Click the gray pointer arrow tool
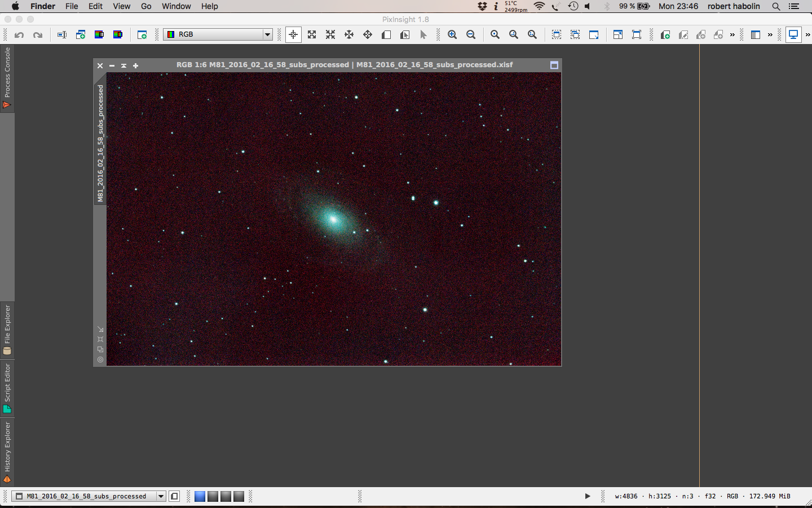The image size is (812, 508). point(423,35)
